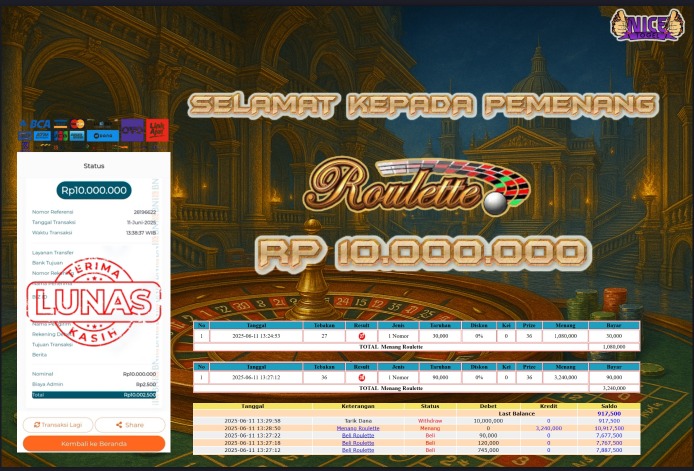Screen dimensions: 694x471
Task: Click the Mastercard payment logo
Action: [78, 125]
